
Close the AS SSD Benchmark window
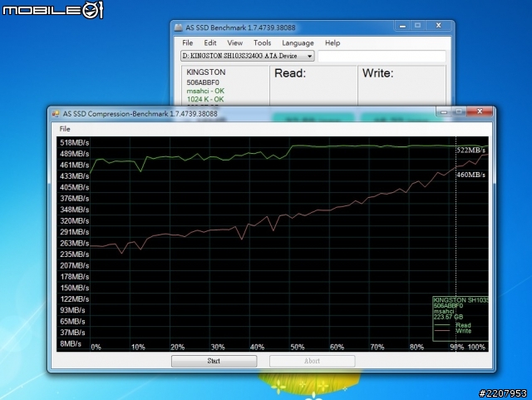[439, 26]
